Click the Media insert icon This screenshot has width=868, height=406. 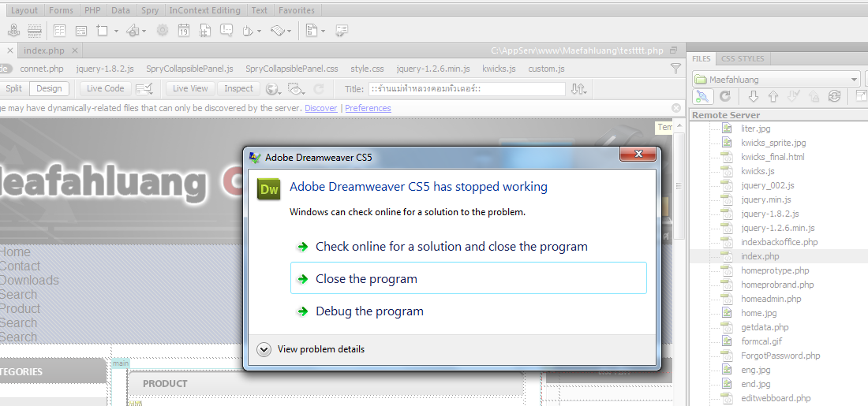(133, 31)
